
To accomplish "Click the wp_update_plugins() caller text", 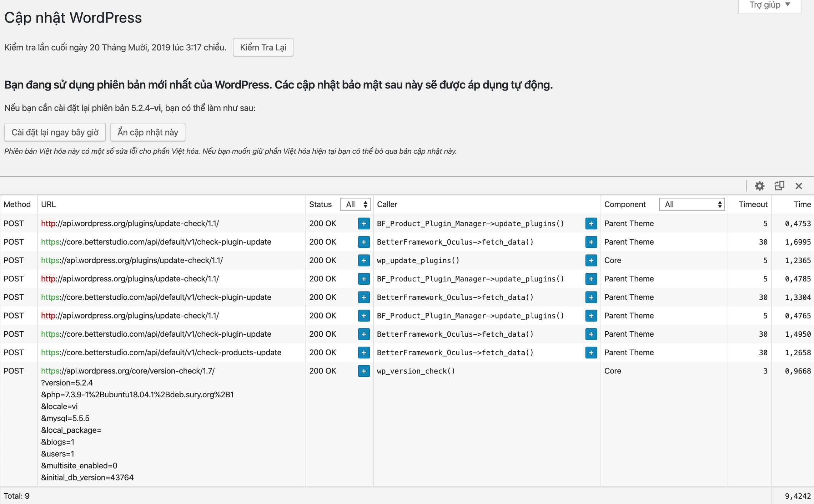I will coord(418,260).
